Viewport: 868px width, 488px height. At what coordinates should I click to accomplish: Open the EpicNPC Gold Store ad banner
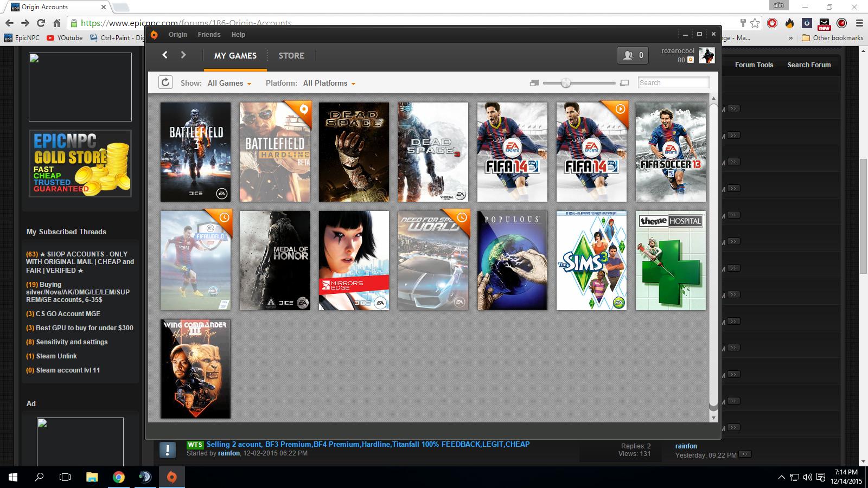coord(80,163)
